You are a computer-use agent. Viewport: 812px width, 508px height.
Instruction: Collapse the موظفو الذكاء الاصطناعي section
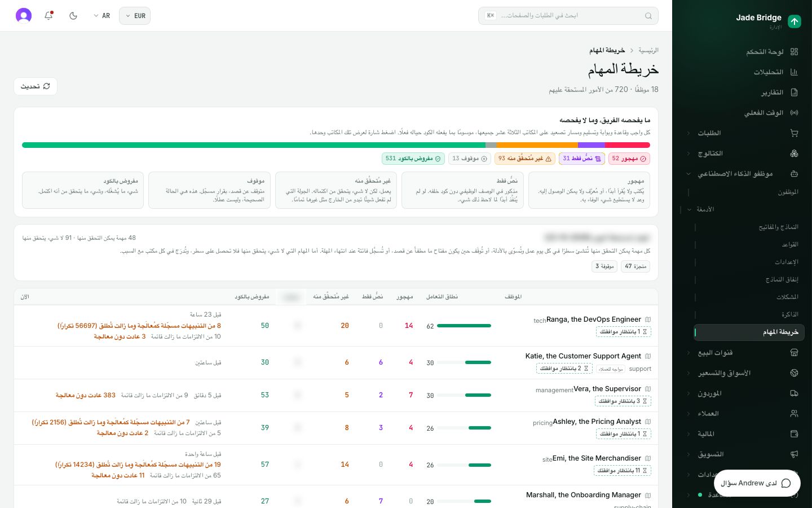point(742,174)
